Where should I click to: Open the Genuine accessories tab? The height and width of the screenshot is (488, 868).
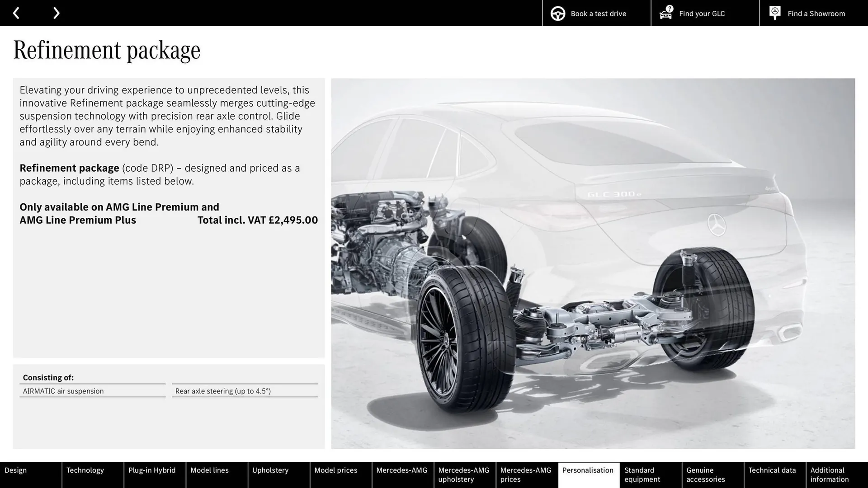[712, 475]
